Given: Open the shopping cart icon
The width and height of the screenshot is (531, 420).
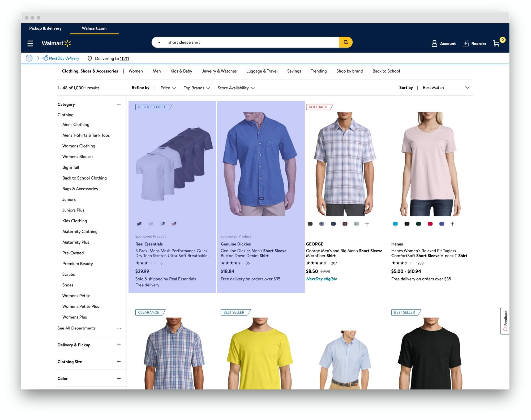Looking at the screenshot, I should (x=496, y=43).
